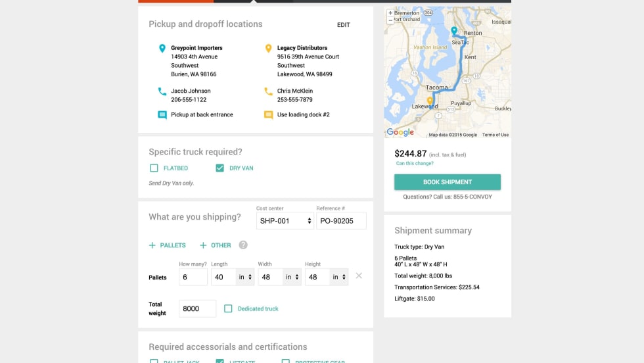Zoom in on the route map
The width and height of the screenshot is (644, 363).
390,12
